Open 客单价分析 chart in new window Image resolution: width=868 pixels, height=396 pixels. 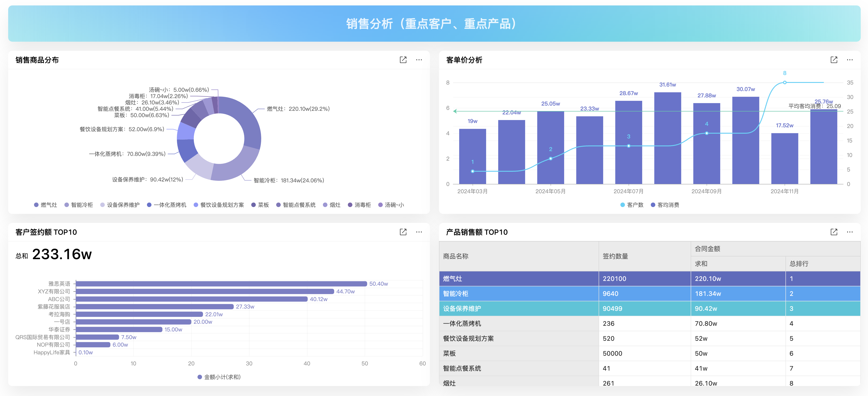(834, 60)
